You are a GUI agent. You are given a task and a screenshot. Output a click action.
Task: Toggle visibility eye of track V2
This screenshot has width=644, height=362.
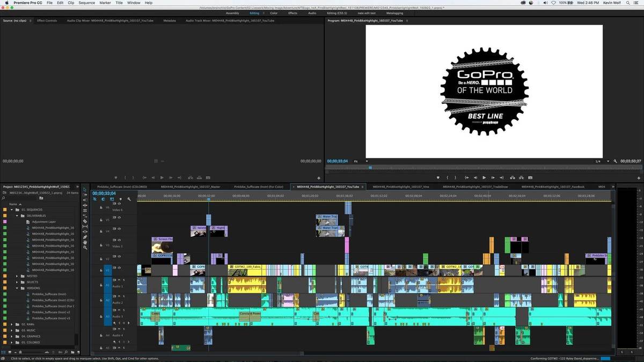(119, 257)
